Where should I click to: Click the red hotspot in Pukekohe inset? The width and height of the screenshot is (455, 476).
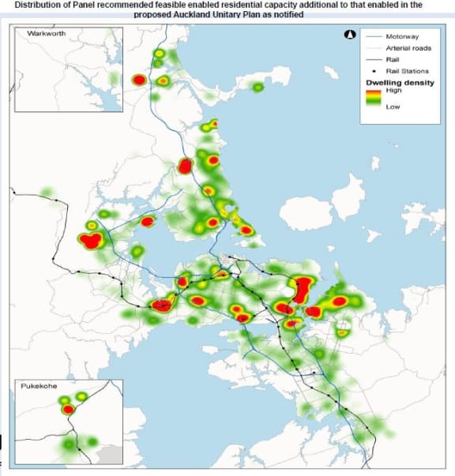tap(69, 410)
